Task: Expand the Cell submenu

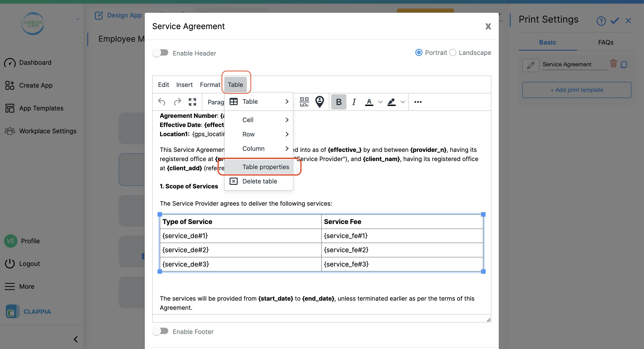Action: (259, 120)
